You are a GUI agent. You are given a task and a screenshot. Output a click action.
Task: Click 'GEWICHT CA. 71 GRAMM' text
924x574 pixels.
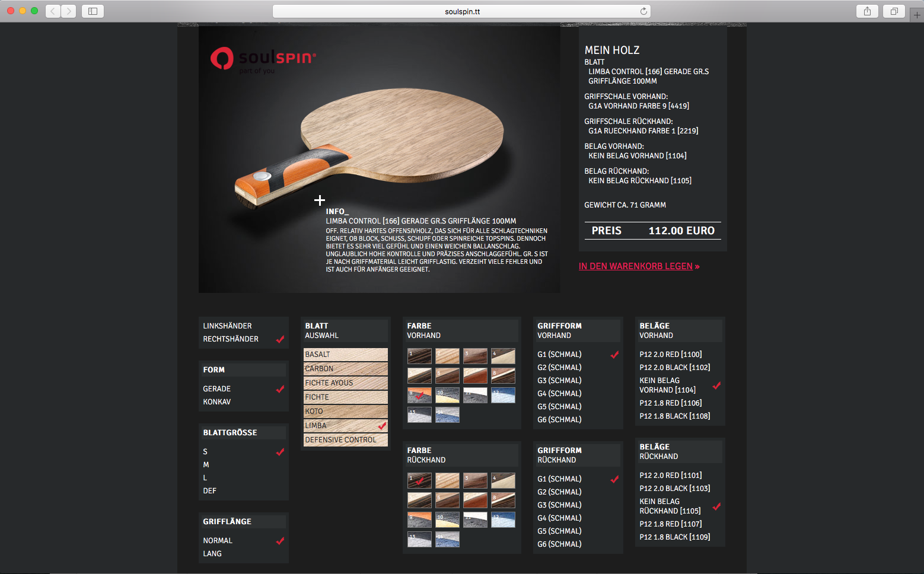click(625, 205)
